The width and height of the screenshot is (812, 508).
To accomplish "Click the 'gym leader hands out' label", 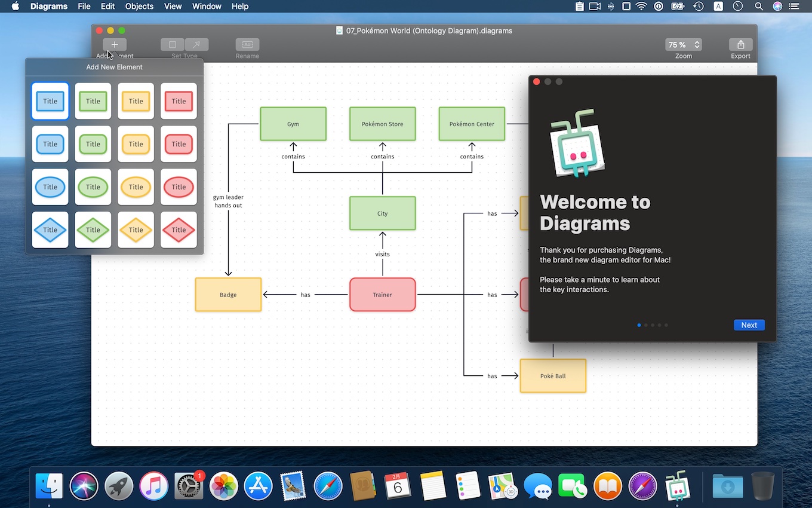I will [228, 201].
